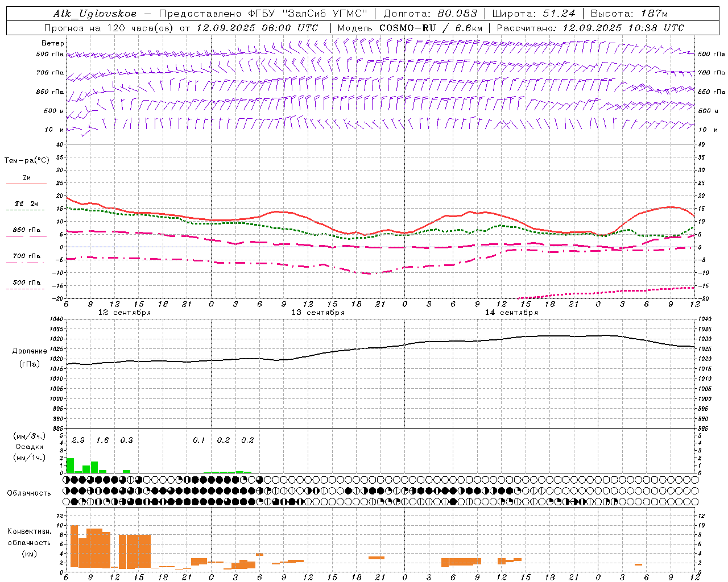Click the '14 сентября' date label
The height and width of the screenshot is (582, 728).
click(x=511, y=313)
